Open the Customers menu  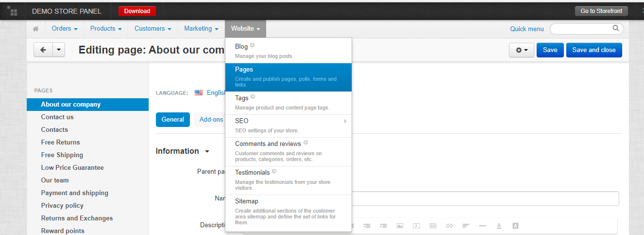pyautogui.click(x=153, y=29)
